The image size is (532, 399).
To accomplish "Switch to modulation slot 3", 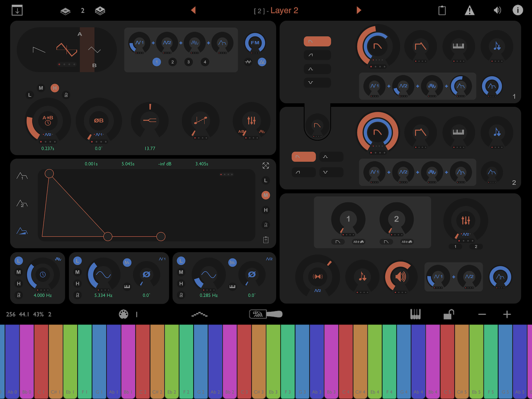I will click(x=188, y=62).
